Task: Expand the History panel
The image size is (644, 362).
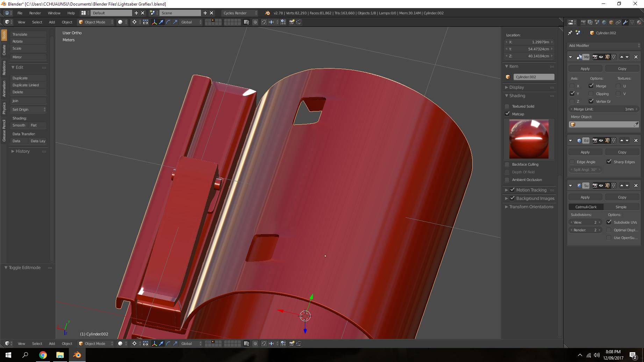Action: point(22,151)
